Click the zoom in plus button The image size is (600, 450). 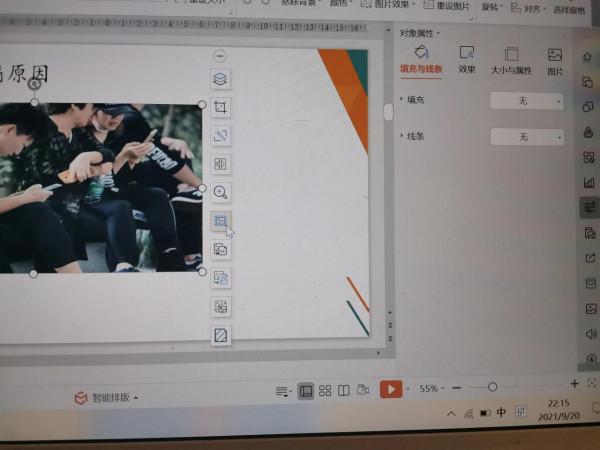click(574, 384)
